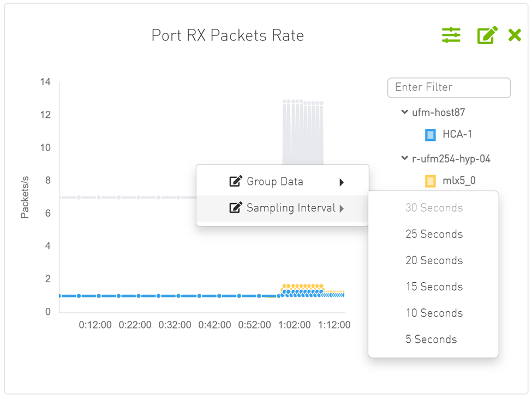Close the Port RX Packets Rate panel
The height and width of the screenshot is (399, 532).
pyautogui.click(x=515, y=35)
